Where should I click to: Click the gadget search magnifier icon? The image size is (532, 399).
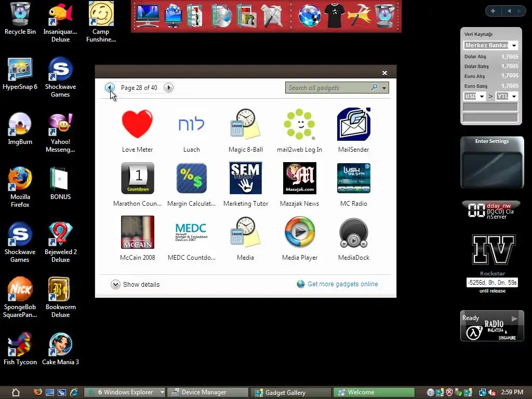[374, 87]
